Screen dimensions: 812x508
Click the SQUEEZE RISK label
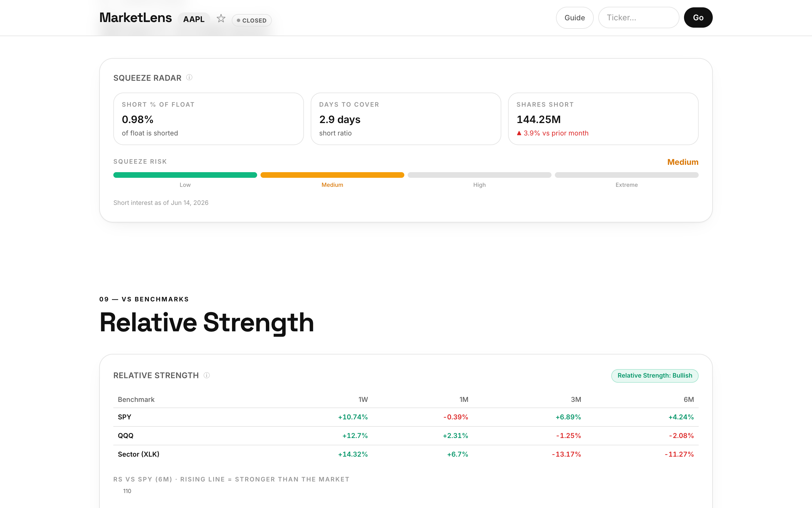click(x=140, y=162)
